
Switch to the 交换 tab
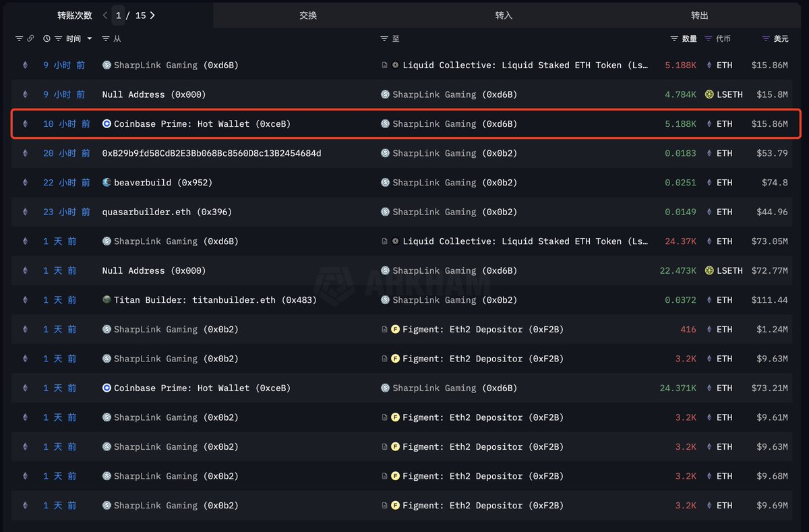pyautogui.click(x=308, y=15)
